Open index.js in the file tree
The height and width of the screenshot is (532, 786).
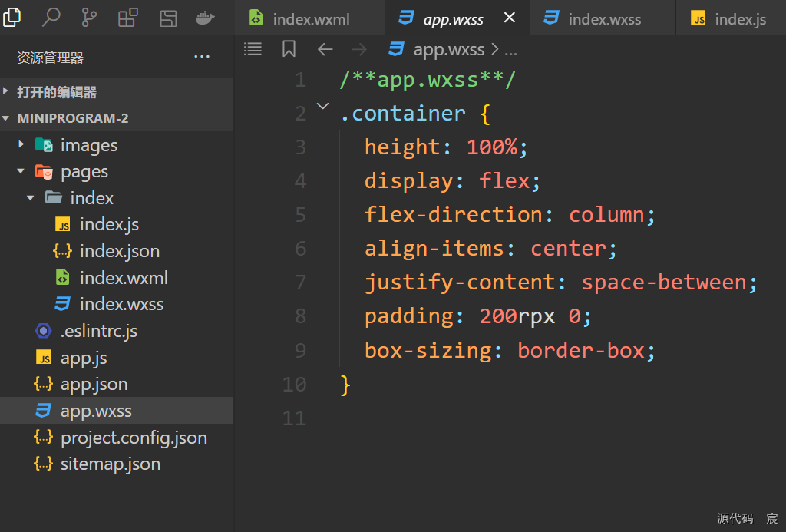(117, 225)
